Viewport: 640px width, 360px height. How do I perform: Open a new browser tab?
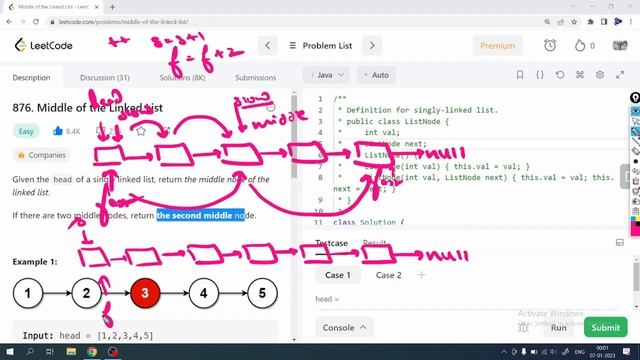(112, 7)
